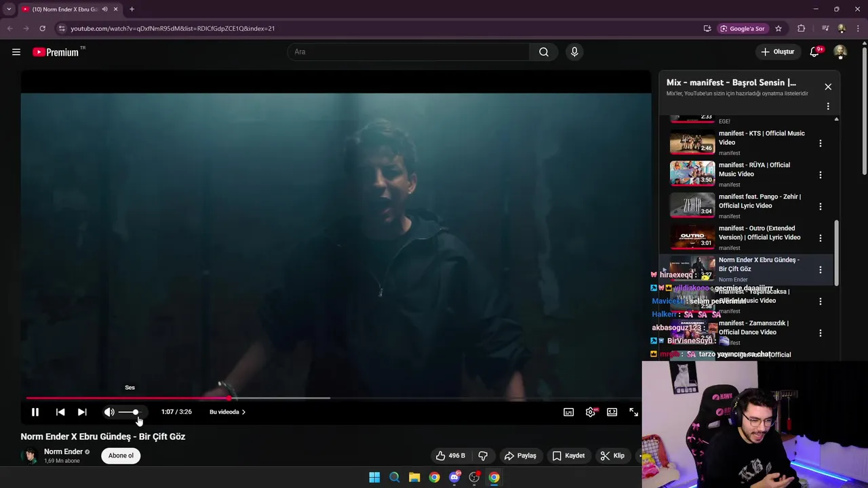This screenshot has height=488, width=868.
Task: Open the Chrome profile avatar
Action: click(842, 28)
